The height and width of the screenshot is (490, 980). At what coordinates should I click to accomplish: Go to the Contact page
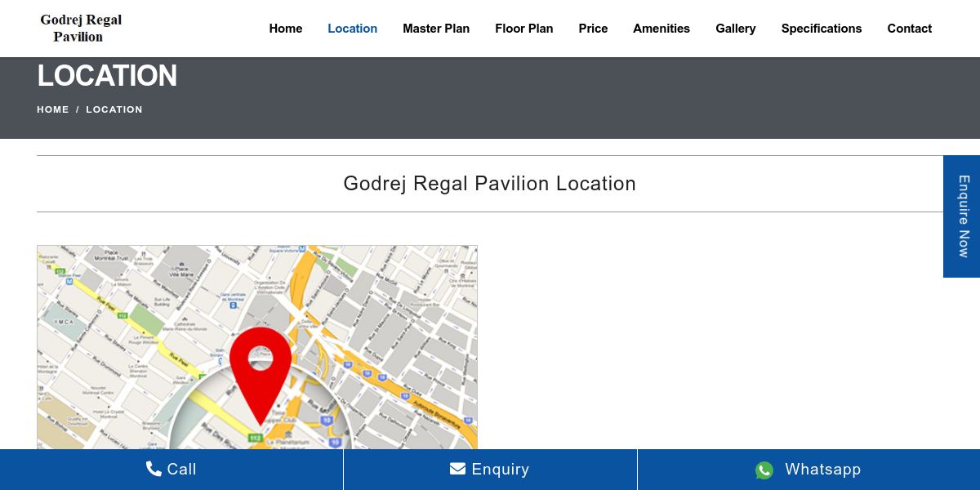(910, 29)
